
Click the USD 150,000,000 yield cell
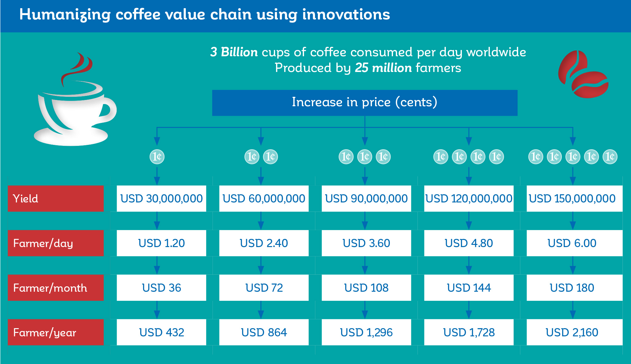(x=574, y=198)
